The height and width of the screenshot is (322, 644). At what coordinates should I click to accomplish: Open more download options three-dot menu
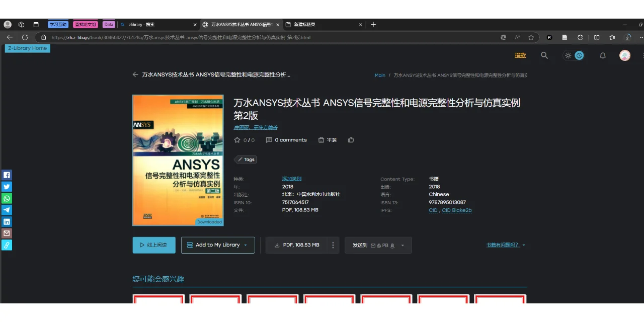[x=333, y=245]
